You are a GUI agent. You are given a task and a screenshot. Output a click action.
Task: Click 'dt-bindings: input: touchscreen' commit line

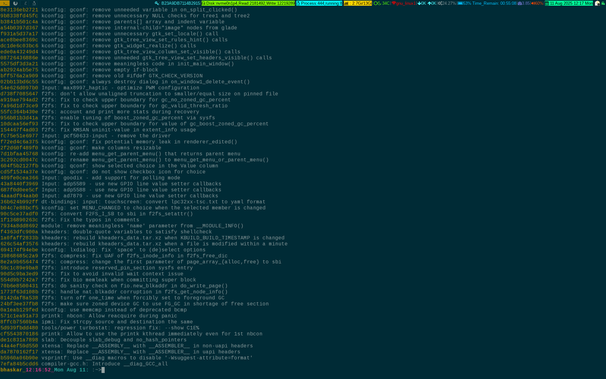coord(133,202)
